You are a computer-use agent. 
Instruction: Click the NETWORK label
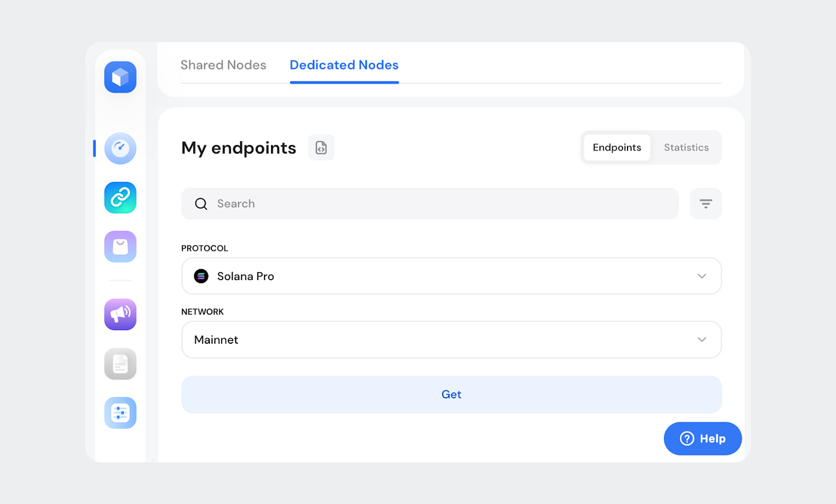pyautogui.click(x=203, y=312)
